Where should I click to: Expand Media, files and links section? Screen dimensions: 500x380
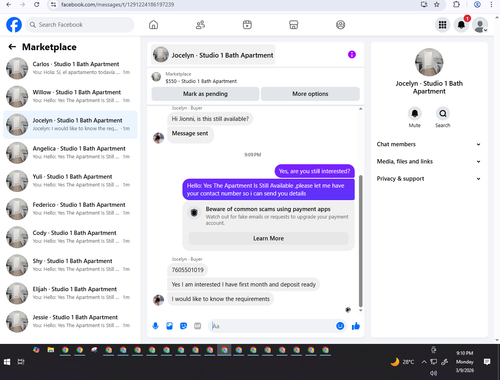point(429,162)
